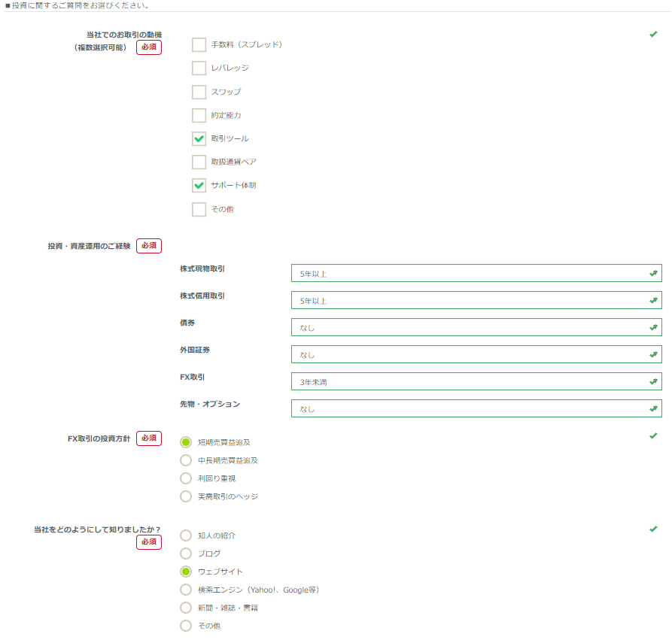Uncheck the サポート体制 checkbox
Viewport: 672px width, 643px height.
[x=199, y=185]
